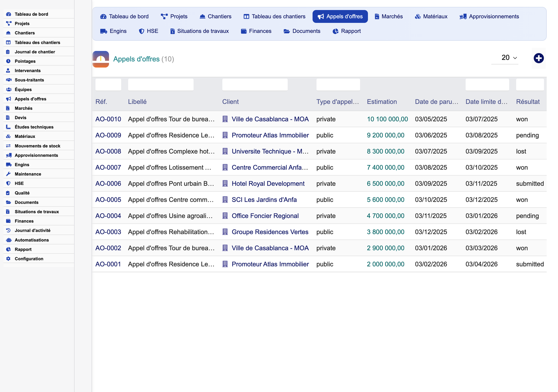
Task: Click the Mouvements de stock arrows icon
Action: pyautogui.click(x=9, y=146)
